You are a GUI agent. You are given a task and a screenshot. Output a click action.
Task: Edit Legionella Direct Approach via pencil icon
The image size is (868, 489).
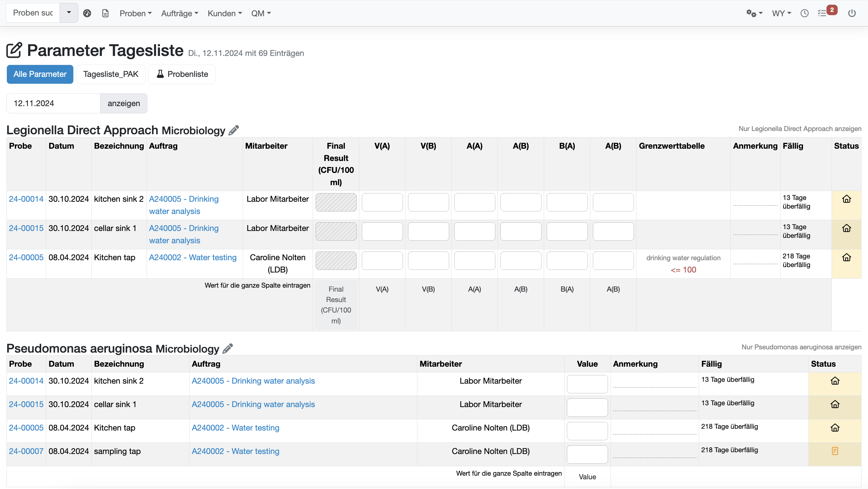click(234, 130)
